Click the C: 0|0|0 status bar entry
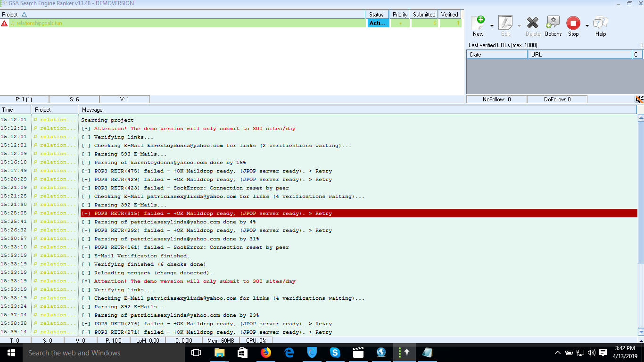Screen dimensions: 644x362 point(184,340)
